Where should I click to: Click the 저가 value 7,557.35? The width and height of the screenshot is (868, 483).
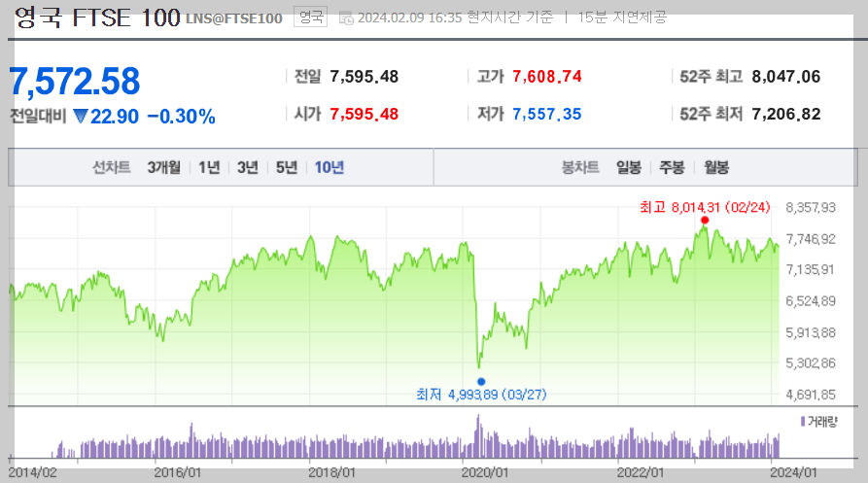(x=547, y=114)
